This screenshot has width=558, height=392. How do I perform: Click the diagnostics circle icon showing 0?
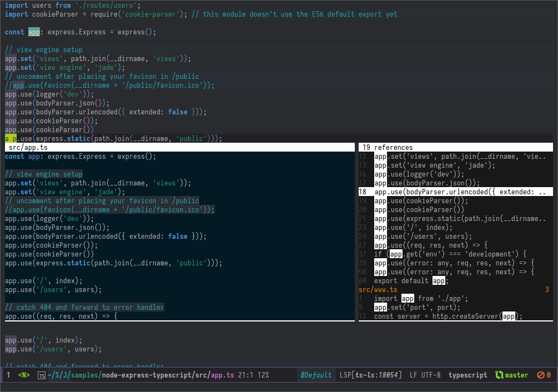(x=541, y=375)
